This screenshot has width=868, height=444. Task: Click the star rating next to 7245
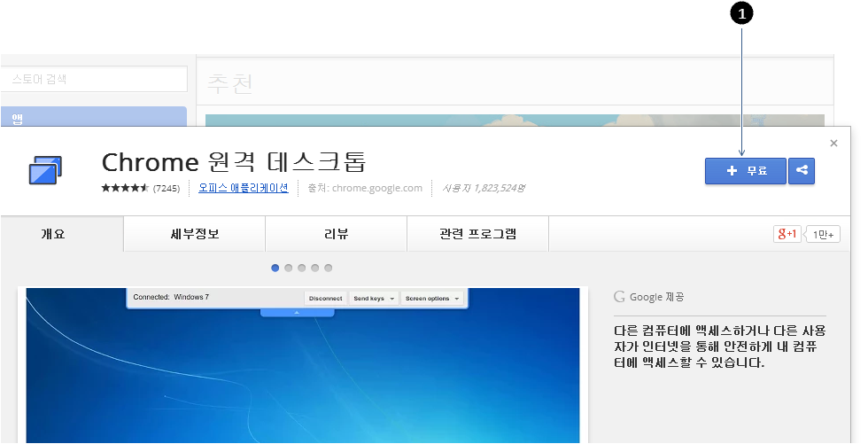[125, 188]
